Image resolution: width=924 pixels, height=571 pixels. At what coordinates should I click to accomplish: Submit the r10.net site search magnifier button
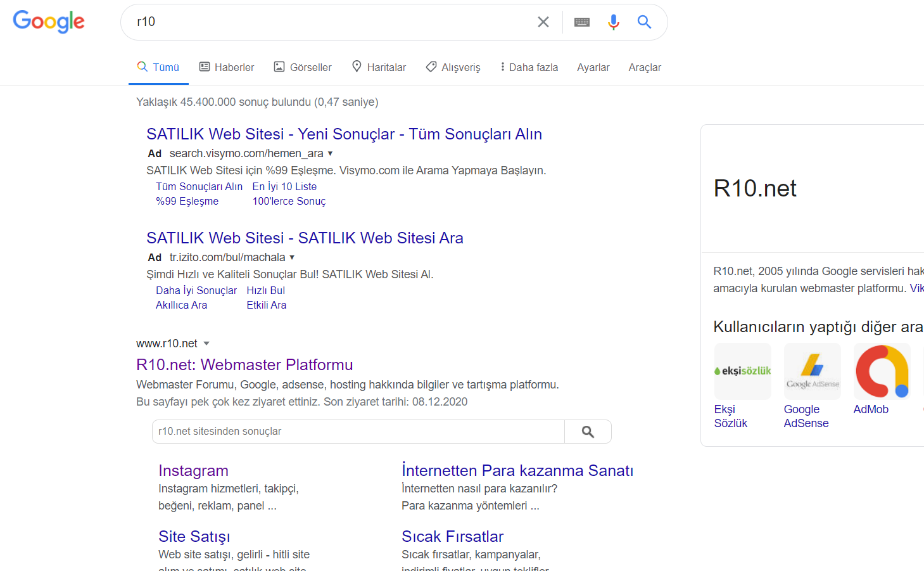pos(588,432)
